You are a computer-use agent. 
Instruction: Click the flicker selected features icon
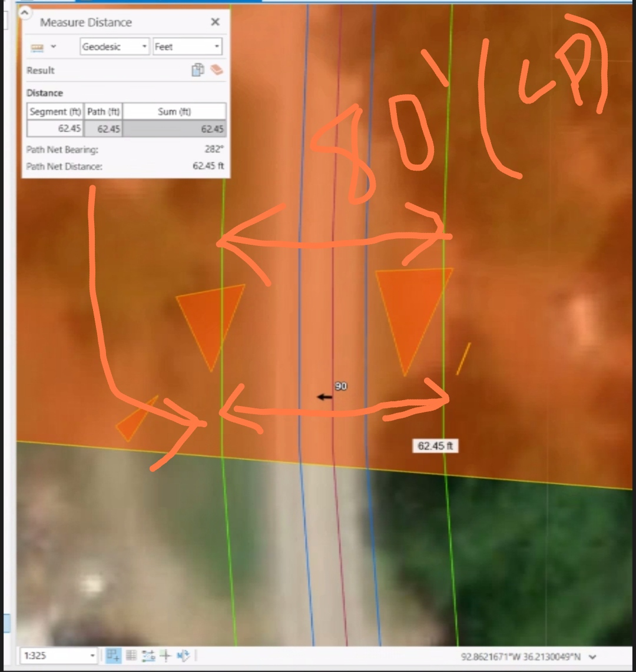click(x=184, y=656)
